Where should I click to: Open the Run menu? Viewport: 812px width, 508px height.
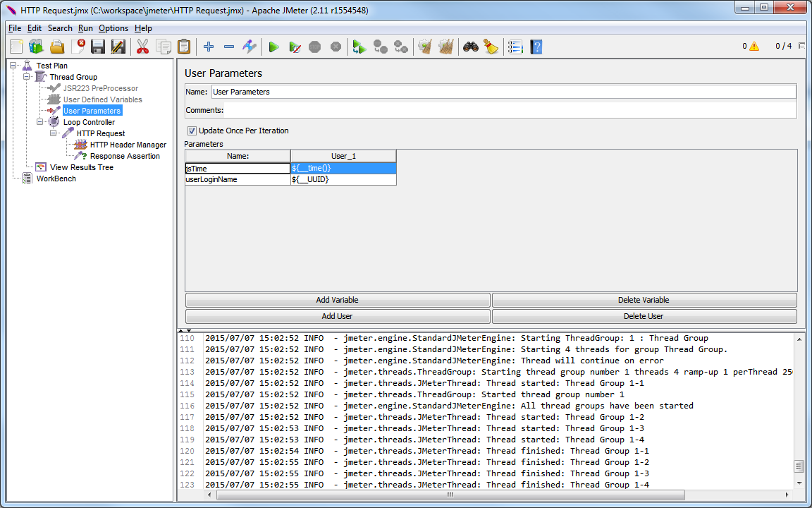[x=85, y=28]
